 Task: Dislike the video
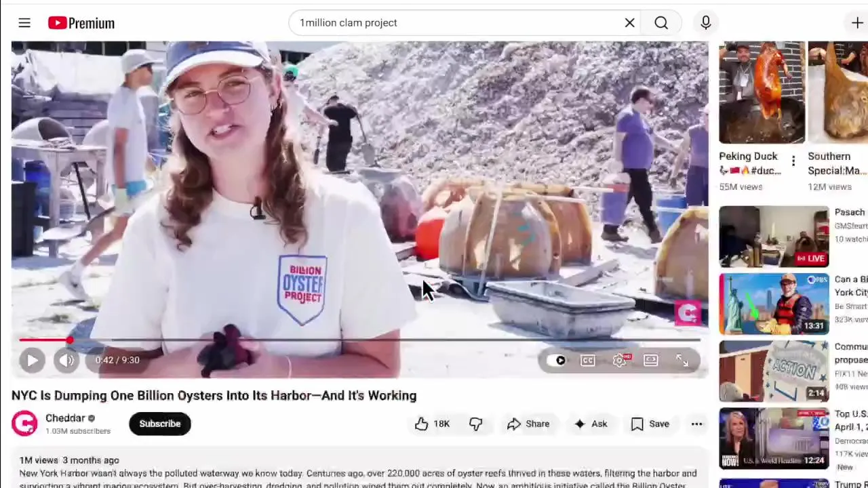click(x=476, y=424)
